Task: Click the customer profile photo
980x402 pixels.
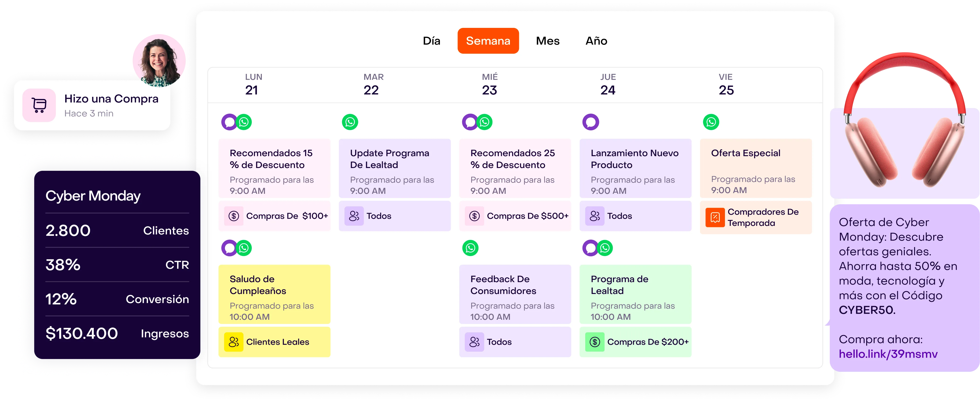Action: (159, 60)
